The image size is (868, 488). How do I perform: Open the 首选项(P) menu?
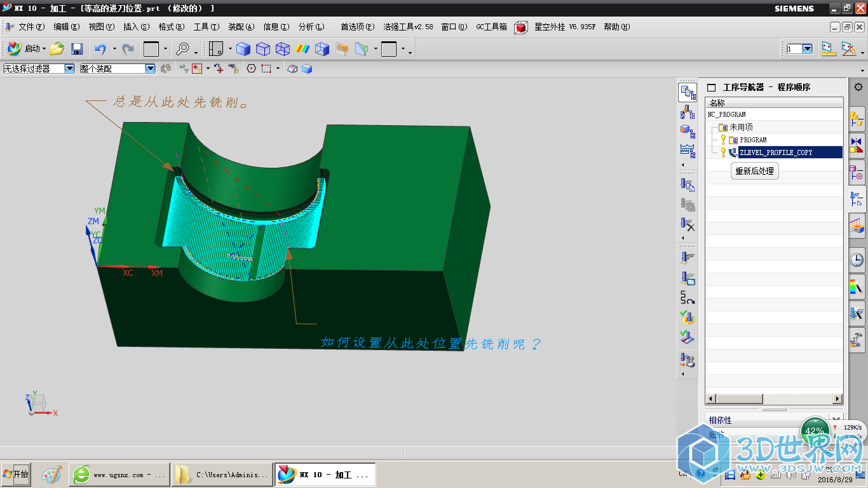point(358,27)
